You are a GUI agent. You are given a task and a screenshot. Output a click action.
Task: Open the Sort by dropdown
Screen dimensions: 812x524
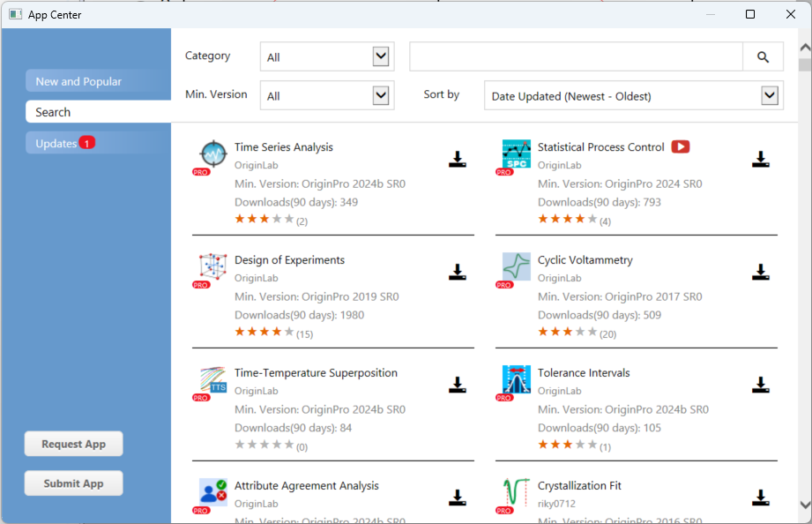[634, 95]
